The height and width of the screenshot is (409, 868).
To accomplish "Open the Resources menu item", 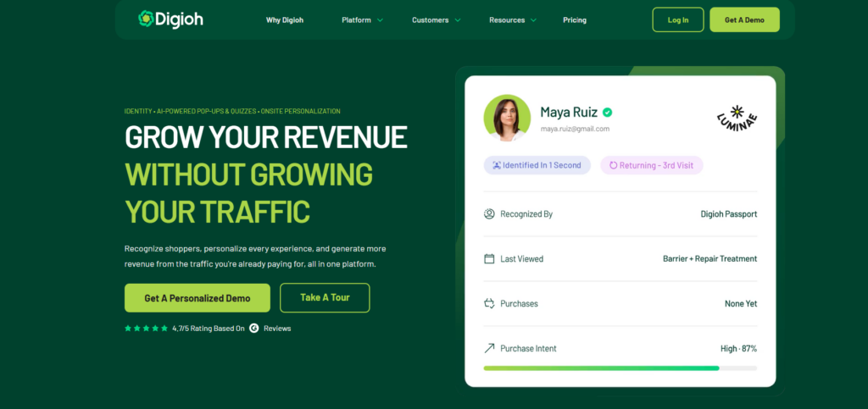I will tap(507, 19).
